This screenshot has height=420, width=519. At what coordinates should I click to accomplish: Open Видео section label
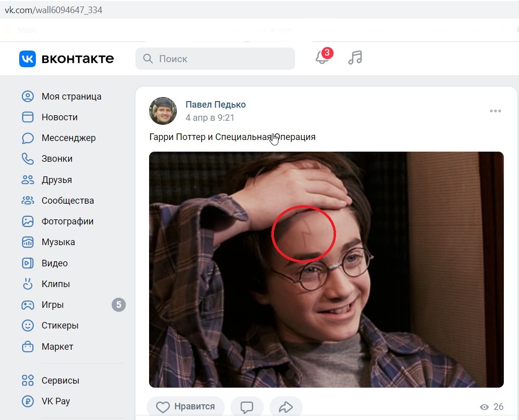point(55,263)
